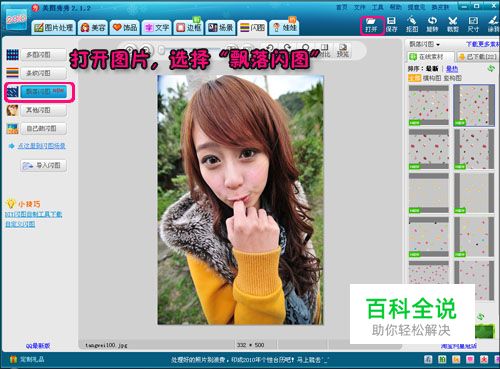
Task: Select second-row right vertical petals thumbnail
Action: point(474,149)
